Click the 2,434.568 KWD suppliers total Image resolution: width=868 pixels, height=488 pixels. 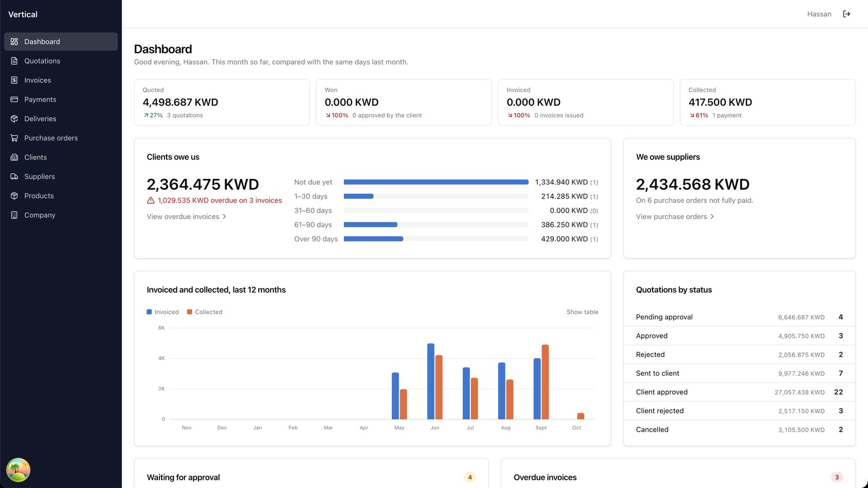(693, 184)
